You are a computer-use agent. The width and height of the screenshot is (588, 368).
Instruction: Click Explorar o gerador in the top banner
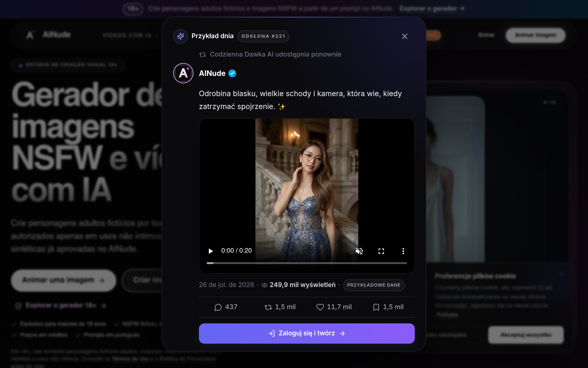coord(432,9)
